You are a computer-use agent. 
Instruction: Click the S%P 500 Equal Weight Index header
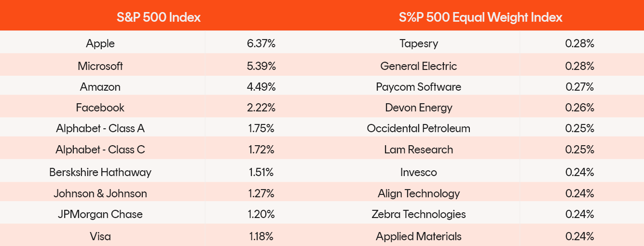coord(480,17)
